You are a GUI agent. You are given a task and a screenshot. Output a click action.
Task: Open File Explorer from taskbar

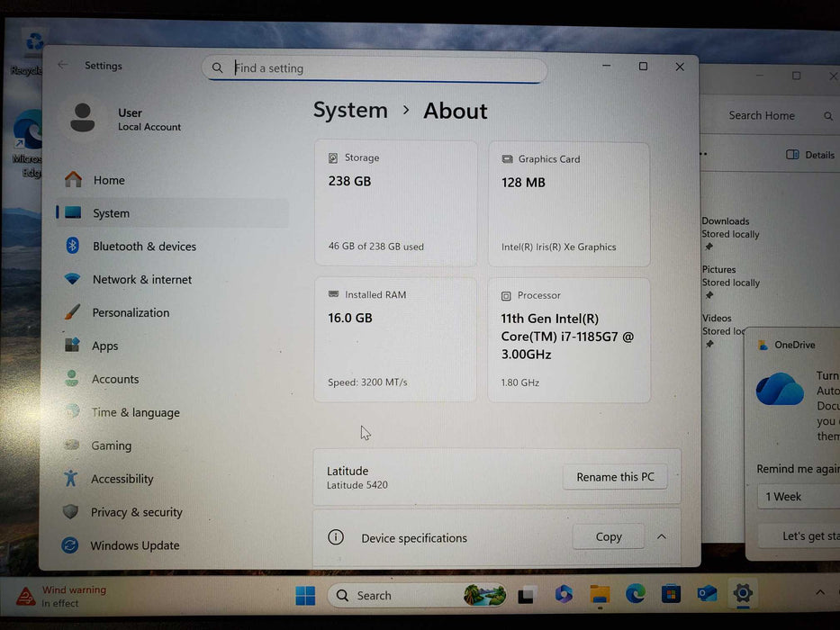click(x=599, y=595)
